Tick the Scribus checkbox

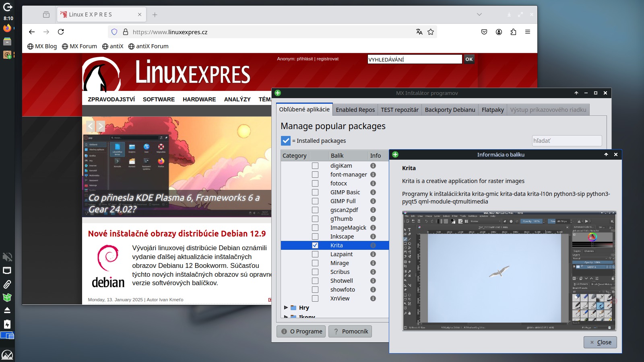click(x=315, y=272)
